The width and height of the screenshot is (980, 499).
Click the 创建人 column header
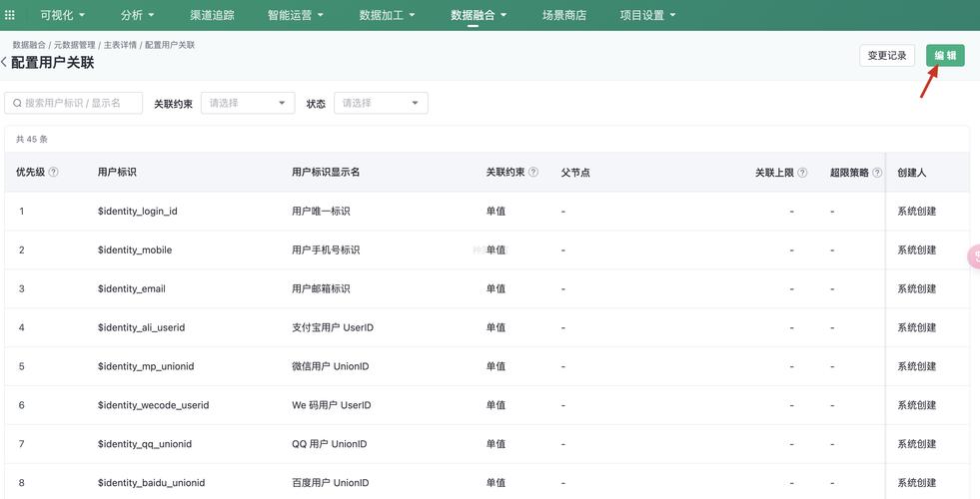coord(912,173)
